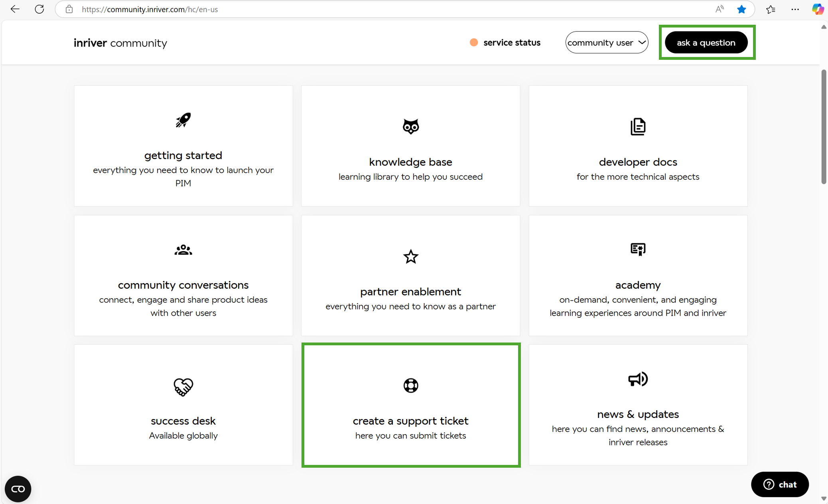Open the browser settings three-dot menu

coord(795,9)
